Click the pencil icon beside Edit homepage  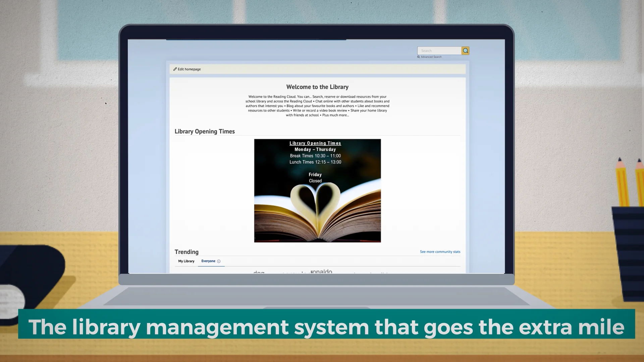(x=175, y=69)
